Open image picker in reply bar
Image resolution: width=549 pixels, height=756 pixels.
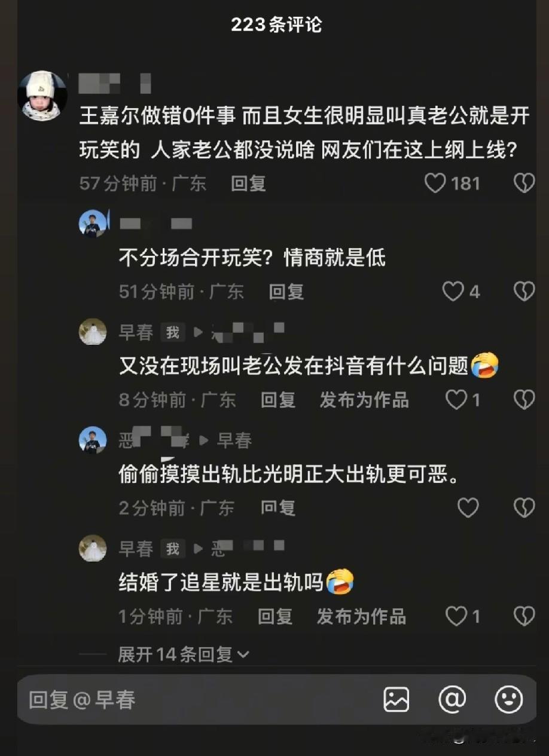coord(396,699)
